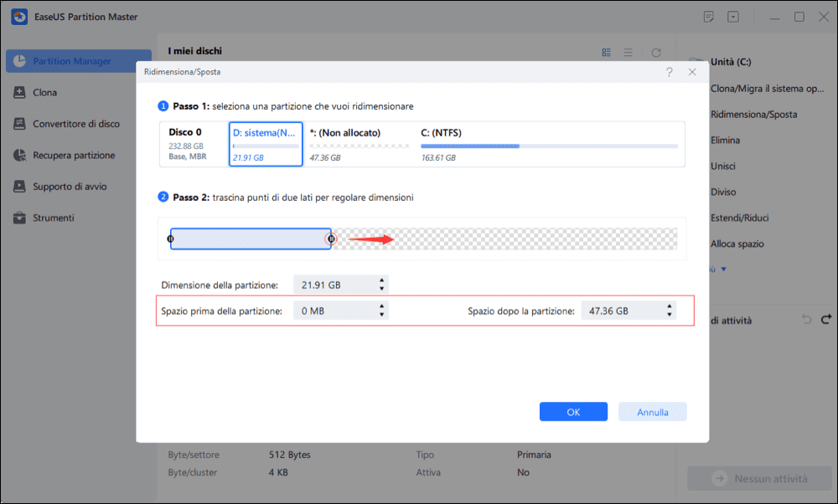Click the Supporto di avvio icon
The image size is (838, 504).
pos(19,187)
